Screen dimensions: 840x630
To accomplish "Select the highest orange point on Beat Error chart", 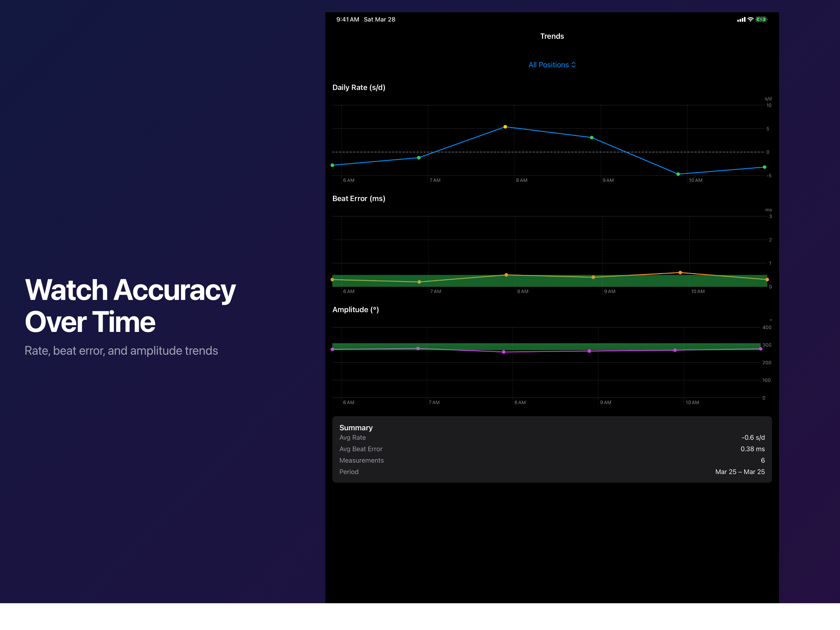I will 680,273.
